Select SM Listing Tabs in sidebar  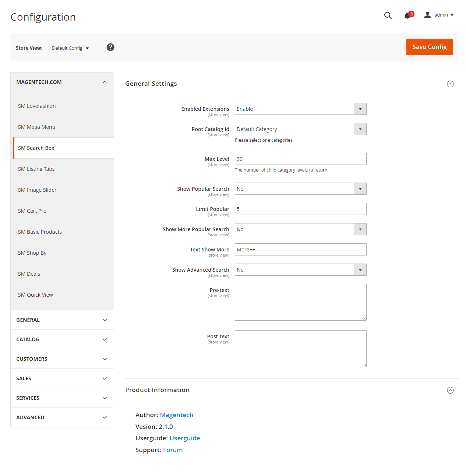(x=36, y=169)
